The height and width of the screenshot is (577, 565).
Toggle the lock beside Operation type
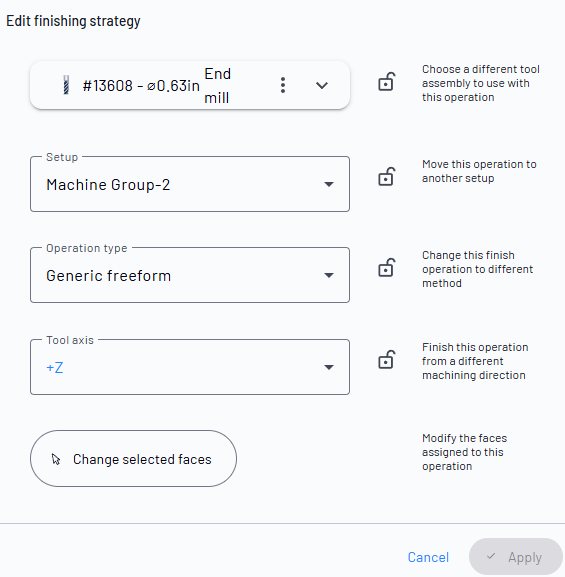(386, 268)
